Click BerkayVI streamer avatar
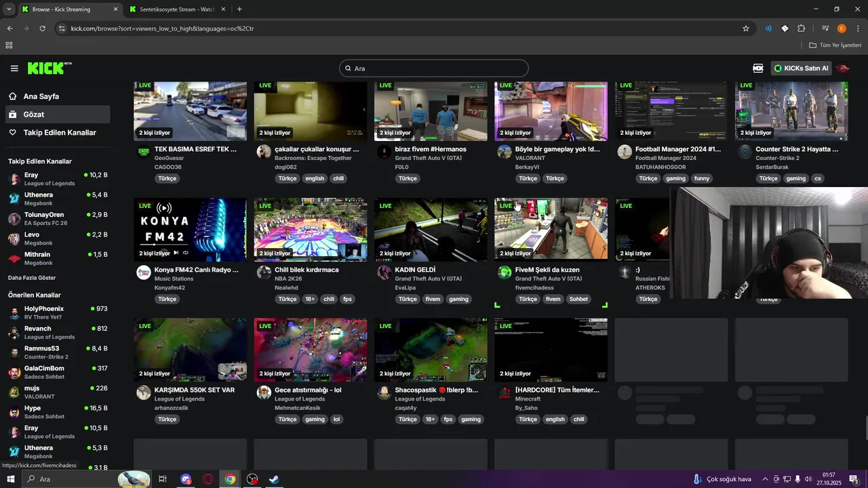The image size is (868, 488). pyautogui.click(x=505, y=152)
